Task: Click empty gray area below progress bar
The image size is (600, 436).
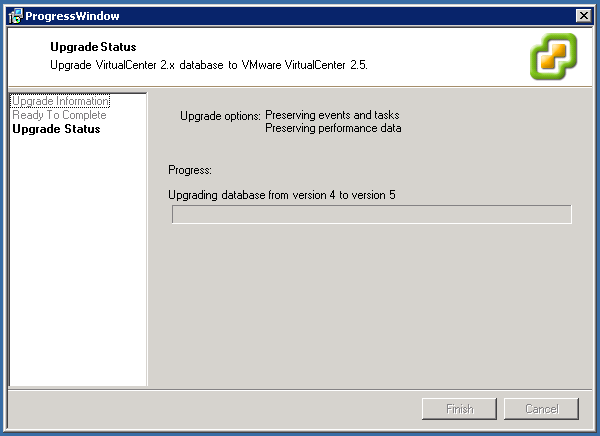Action: [x=370, y=310]
